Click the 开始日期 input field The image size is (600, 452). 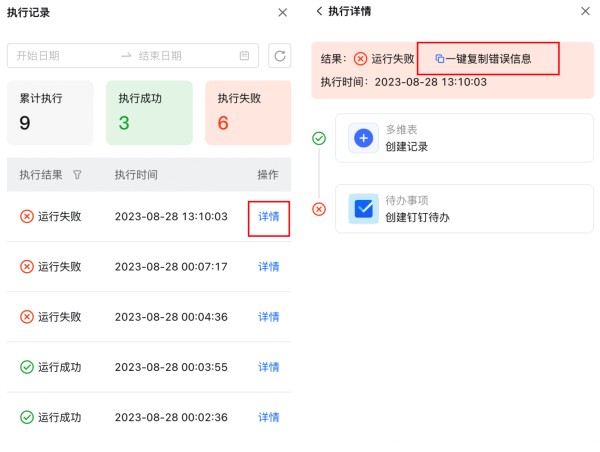60,56
